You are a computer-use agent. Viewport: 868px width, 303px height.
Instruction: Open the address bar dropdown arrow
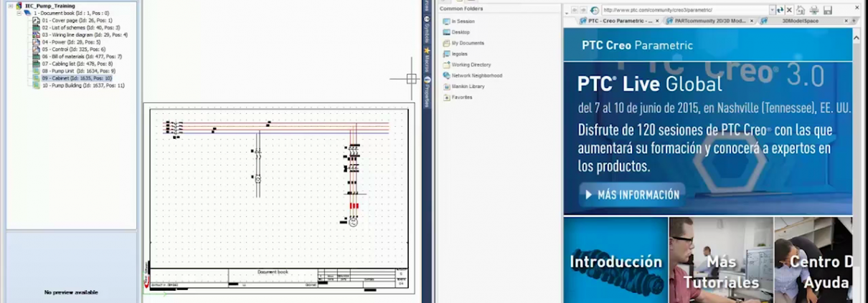pos(773,10)
